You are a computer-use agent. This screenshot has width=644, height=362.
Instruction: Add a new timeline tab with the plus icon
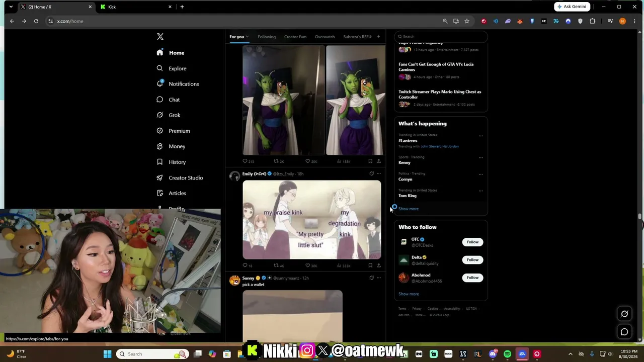[x=378, y=37]
